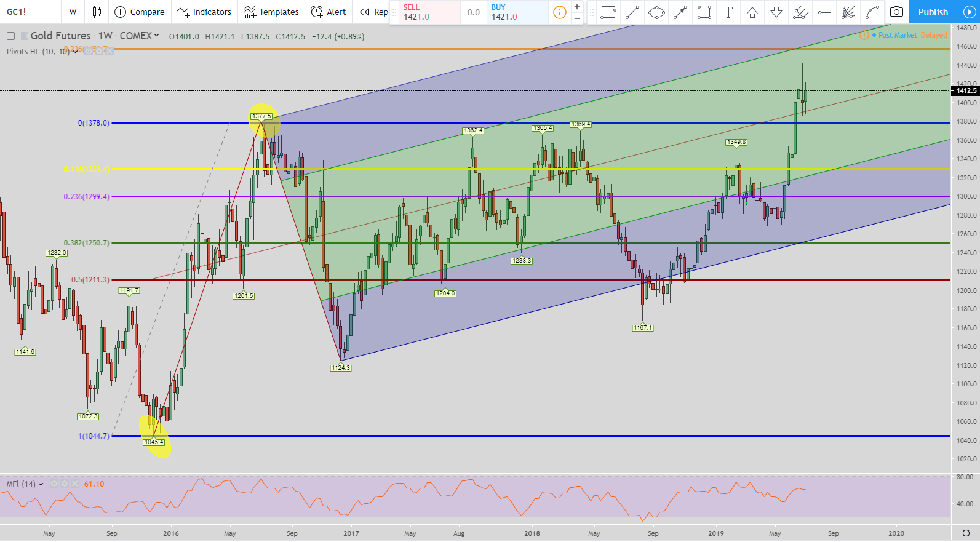Open indicator Templates menu
Image resolution: width=980 pixels, height=542 pixels.
pyautogui.click(x=271, y=12)
